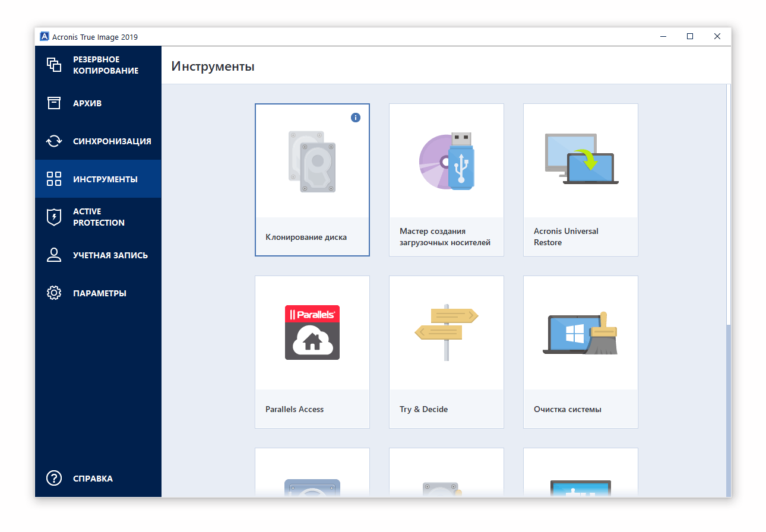This screenshot has width=766, height=532.
Task: Minimize the Acronis True Image window
Action: pyautogui.click(x=663, y=36)
